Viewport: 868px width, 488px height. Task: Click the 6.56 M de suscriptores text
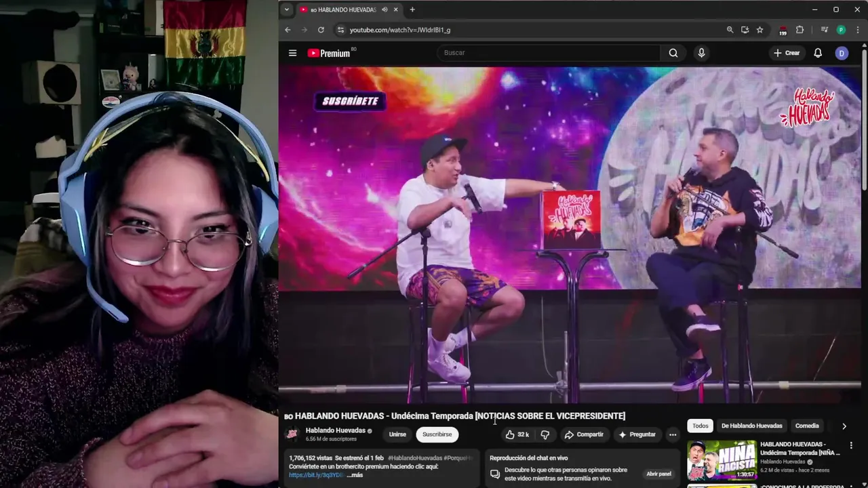point(331,439)
